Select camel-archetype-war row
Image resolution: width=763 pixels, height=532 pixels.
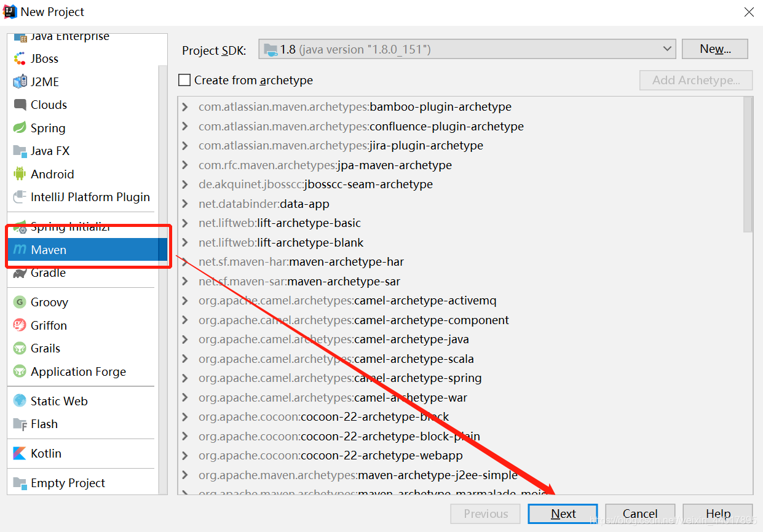[460, 398]
